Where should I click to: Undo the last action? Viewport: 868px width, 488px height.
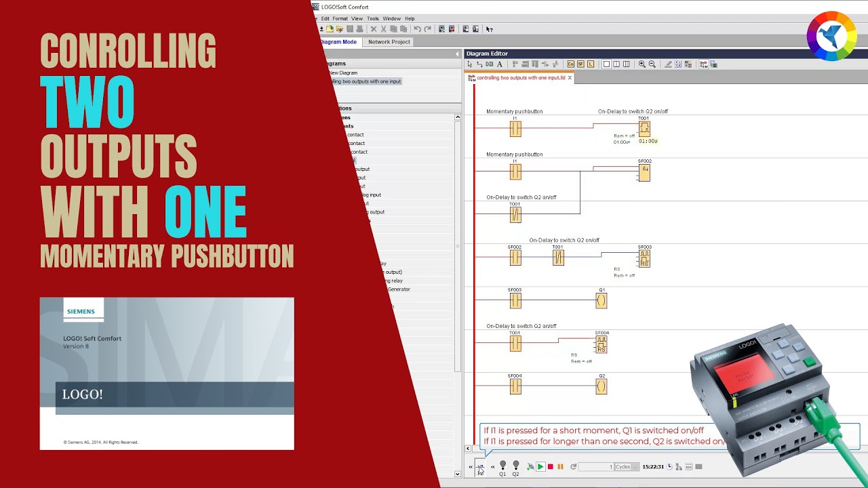(417, 29)
